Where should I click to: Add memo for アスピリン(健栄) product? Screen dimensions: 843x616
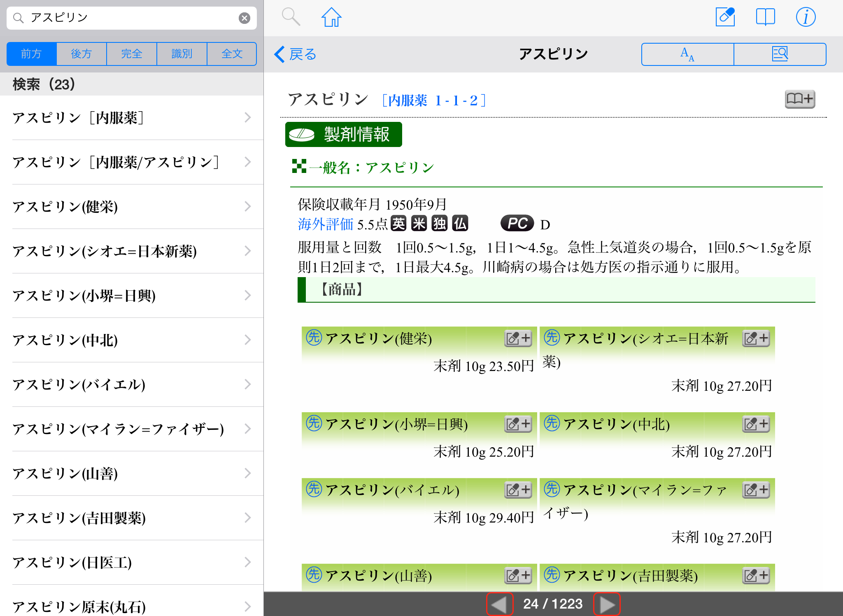518,338
